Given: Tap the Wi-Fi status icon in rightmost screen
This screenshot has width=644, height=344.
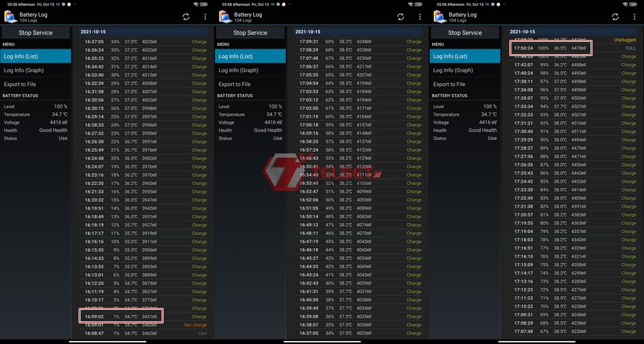Looking at the screenshot, I should pos(625,4).
